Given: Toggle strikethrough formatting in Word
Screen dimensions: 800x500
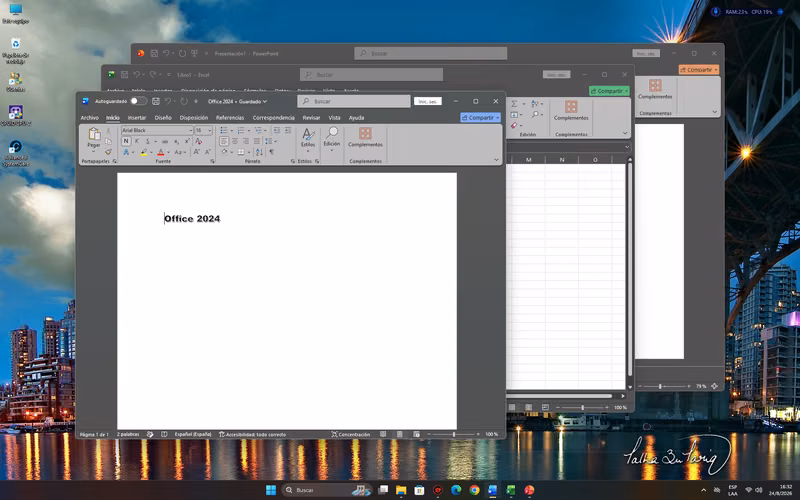Looking at the screenshot, I should (165, 141).
